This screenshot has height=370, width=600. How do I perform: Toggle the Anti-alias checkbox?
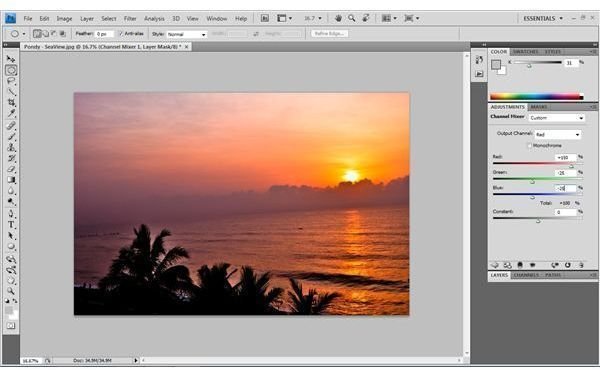[121, 34]
